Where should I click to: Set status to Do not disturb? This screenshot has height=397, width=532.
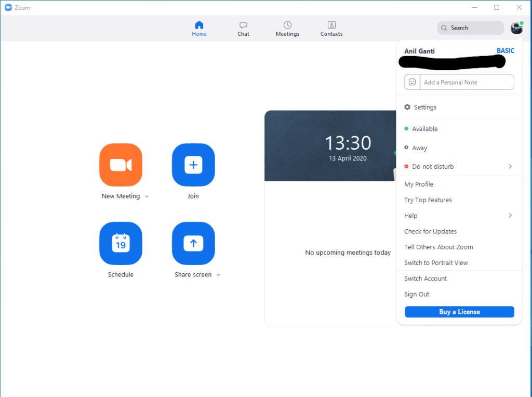tap(459, 167)
